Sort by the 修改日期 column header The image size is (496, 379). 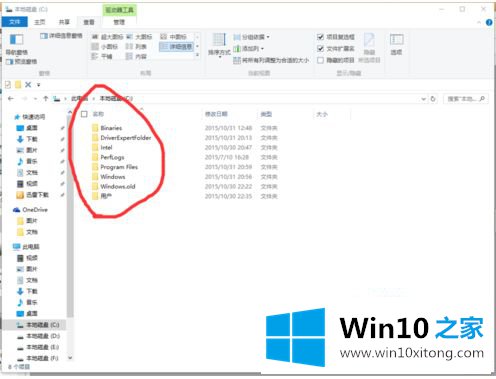(216, 114)
